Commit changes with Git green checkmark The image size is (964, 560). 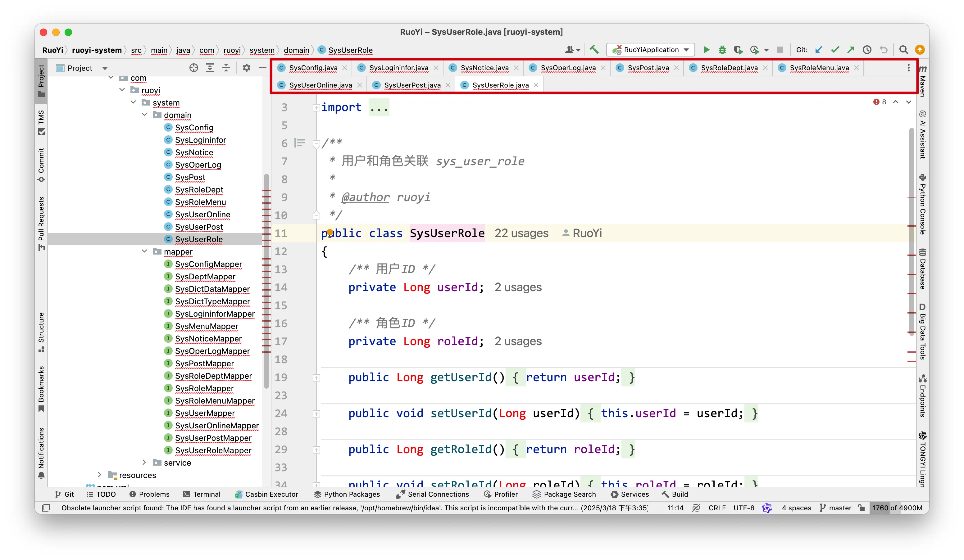(x=835, y=50)
